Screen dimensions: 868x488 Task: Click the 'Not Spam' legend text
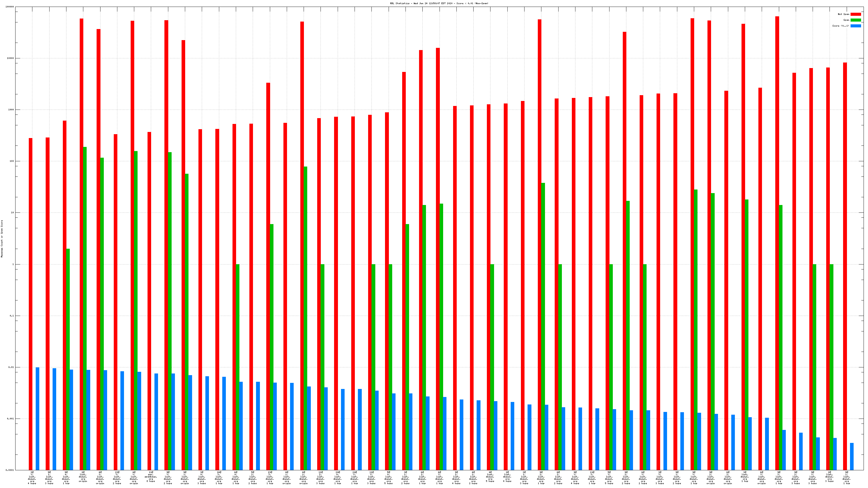(843, 14)
